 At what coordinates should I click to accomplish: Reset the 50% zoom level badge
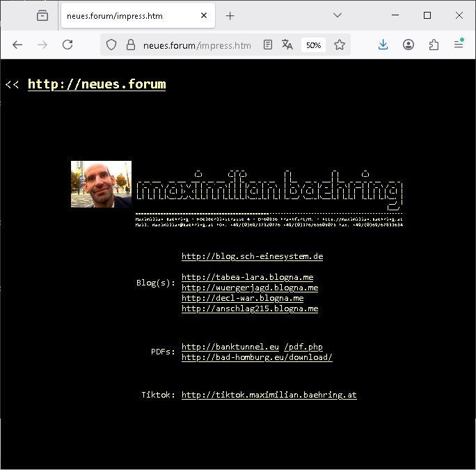313,45
